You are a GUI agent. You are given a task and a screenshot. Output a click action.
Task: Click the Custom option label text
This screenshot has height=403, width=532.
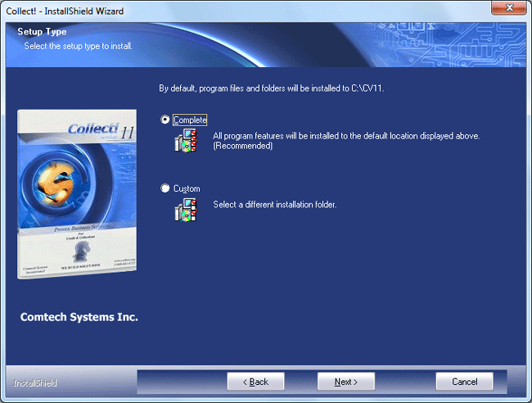click(x=187, y=189)
